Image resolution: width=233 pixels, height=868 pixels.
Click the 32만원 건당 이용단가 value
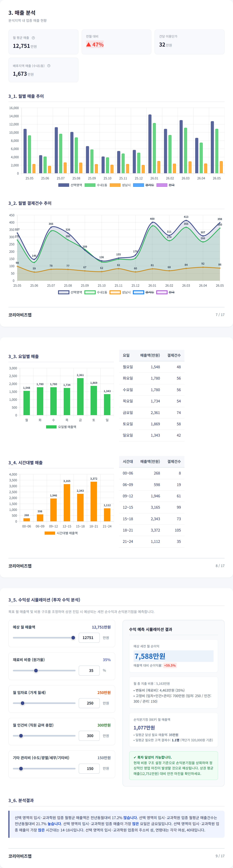[x=165, y=44]
